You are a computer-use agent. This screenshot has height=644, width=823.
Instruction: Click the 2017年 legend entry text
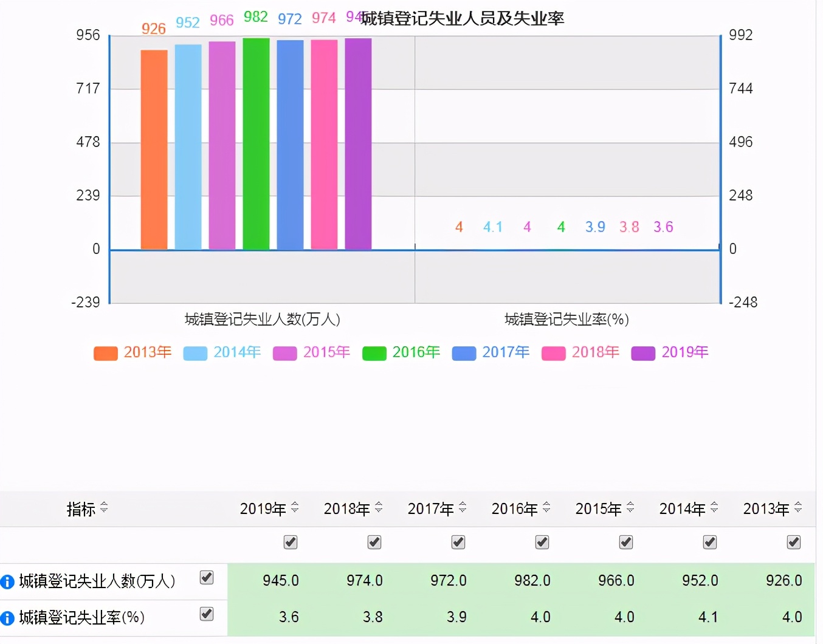pos(506,352)
